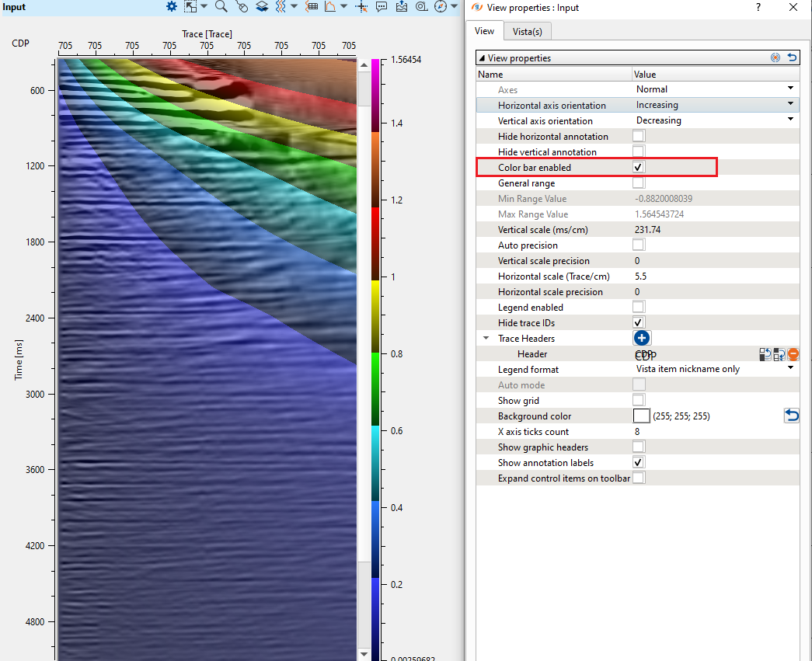Select the View tab
812x661 pixels.
click(484, 31)
